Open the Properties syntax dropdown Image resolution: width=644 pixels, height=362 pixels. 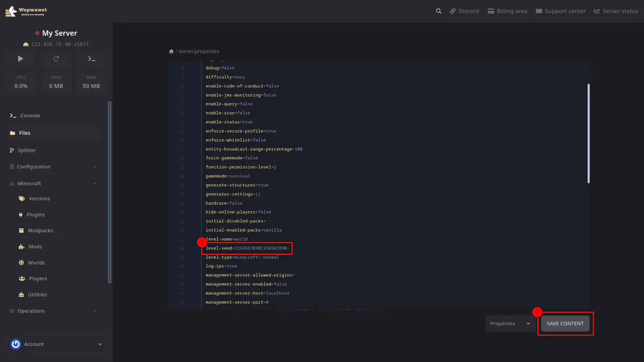[x=510, y=324]
